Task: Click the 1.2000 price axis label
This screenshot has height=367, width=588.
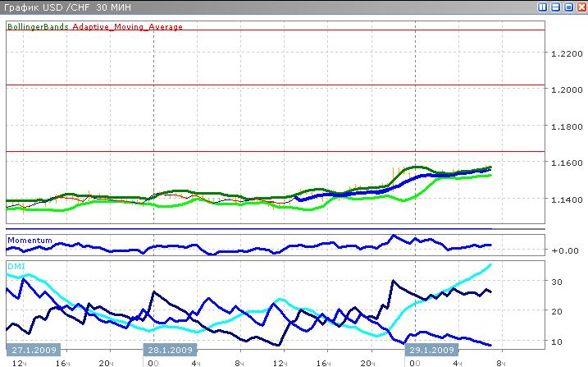Action: coord(564,90)
